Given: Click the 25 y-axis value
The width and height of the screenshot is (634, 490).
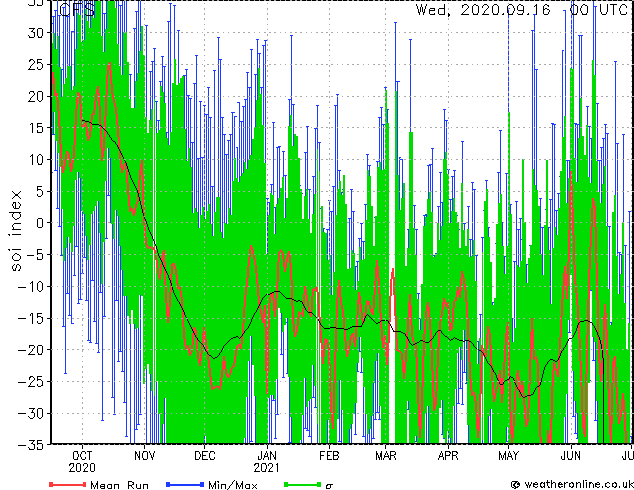Looking at the screenshot, I should pos(35,65).
